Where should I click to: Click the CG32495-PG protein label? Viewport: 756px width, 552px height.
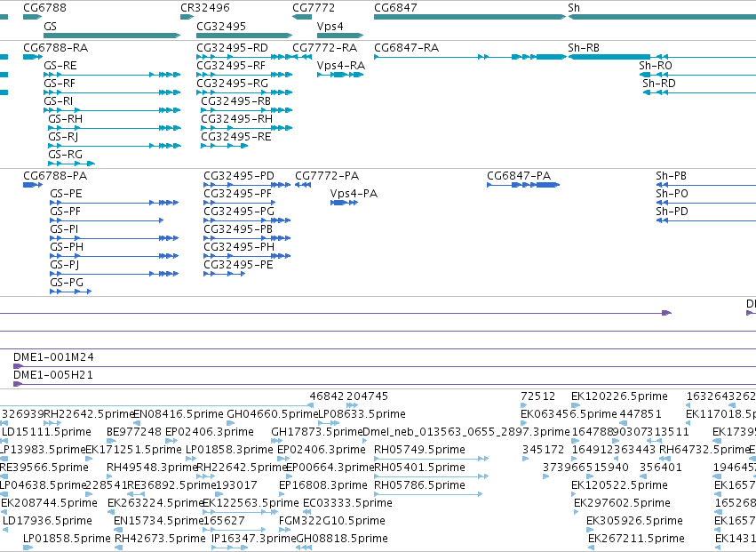tap(239, 212)
